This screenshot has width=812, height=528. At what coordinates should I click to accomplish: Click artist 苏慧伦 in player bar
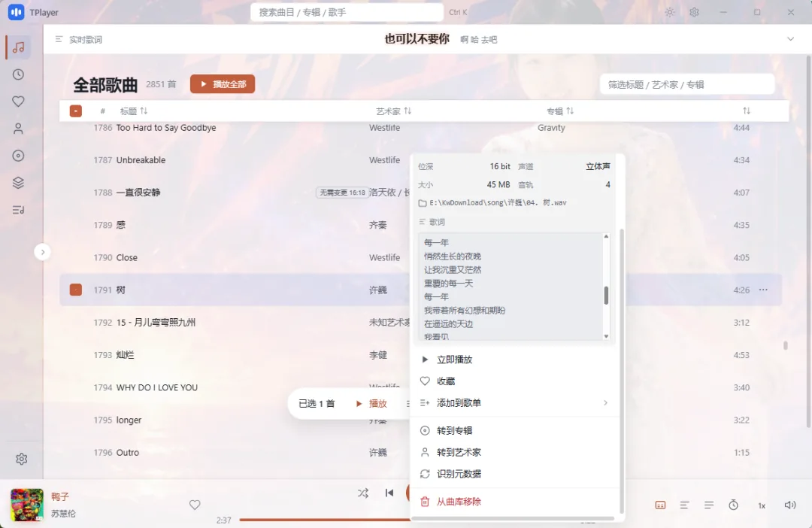63,514
